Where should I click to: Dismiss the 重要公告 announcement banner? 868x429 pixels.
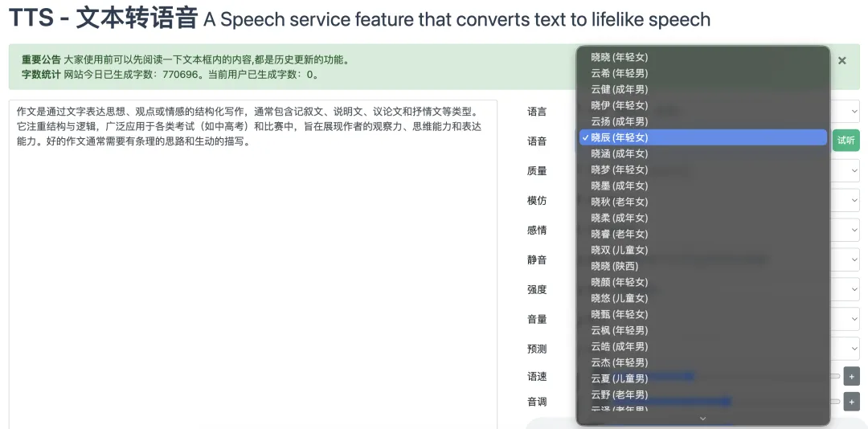[x=841, y=60]
